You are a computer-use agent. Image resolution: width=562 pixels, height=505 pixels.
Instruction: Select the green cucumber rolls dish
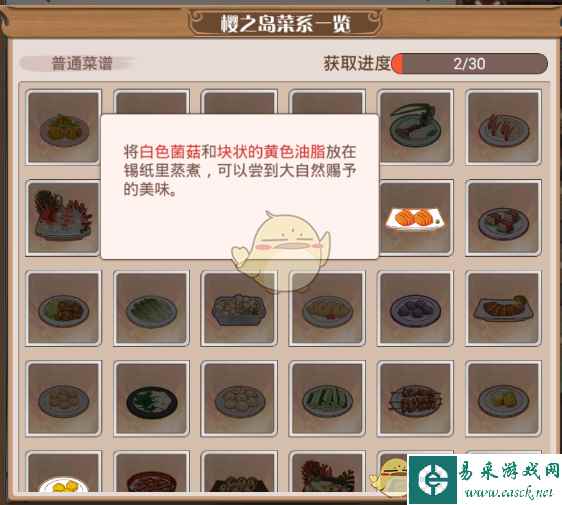[x=327, y=399]
